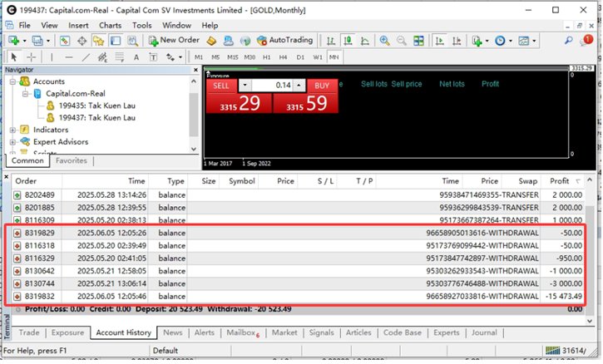Open the Charts menu
Screen dimensions: 603x364
pos(110,26)
